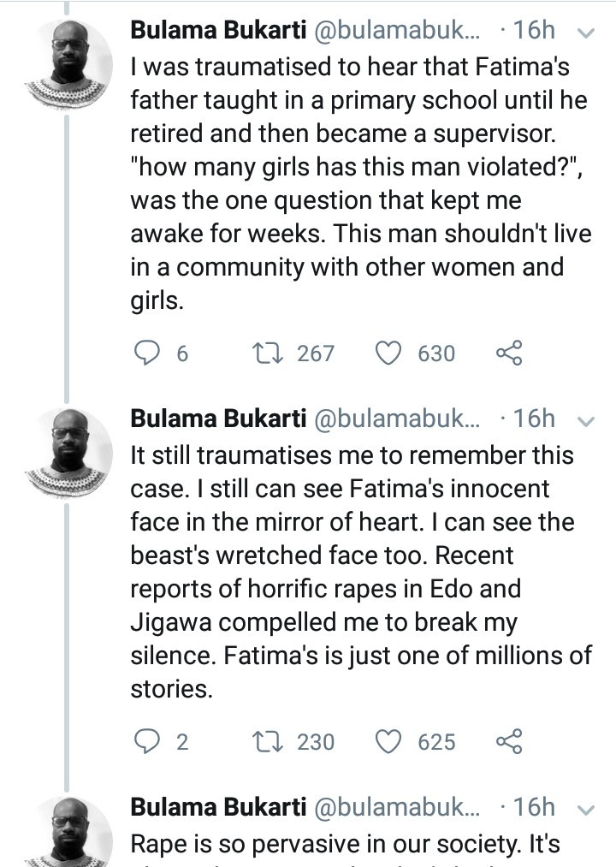Share the "break my silence" tweet
The height and width of the screenshot is (867, 616).
click(x=508, y=740)
